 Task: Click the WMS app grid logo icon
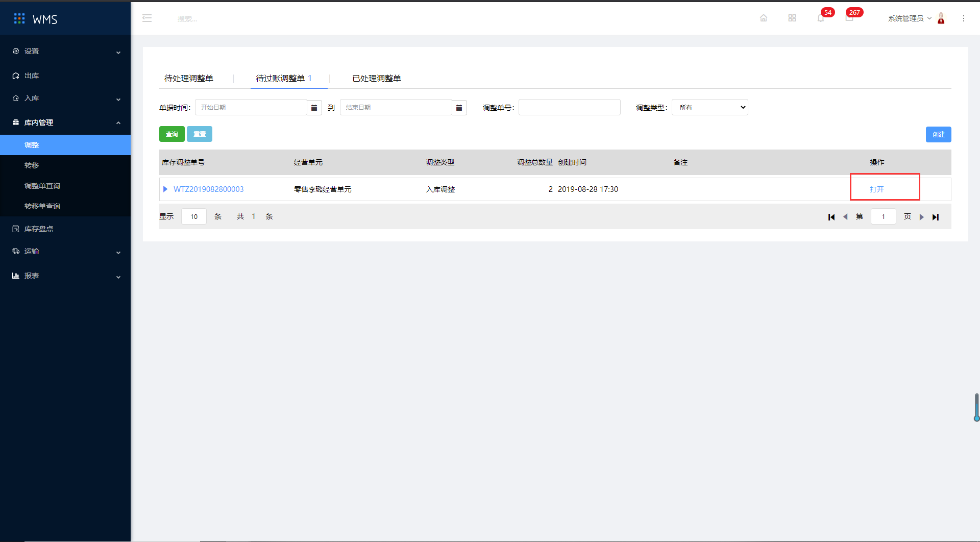19,18
